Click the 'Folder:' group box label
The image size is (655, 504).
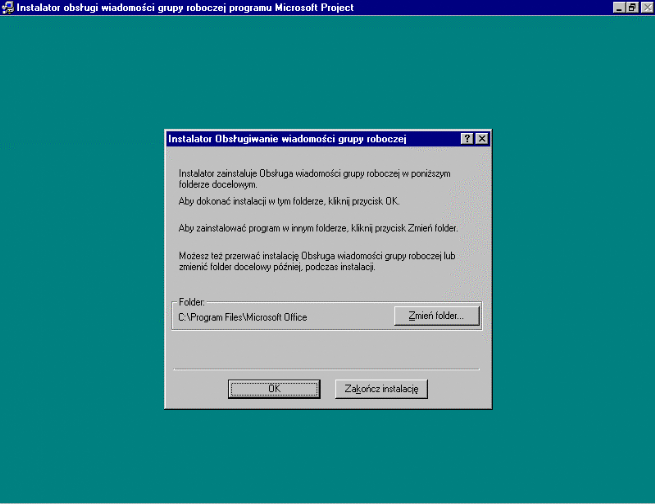click(191, 300)
